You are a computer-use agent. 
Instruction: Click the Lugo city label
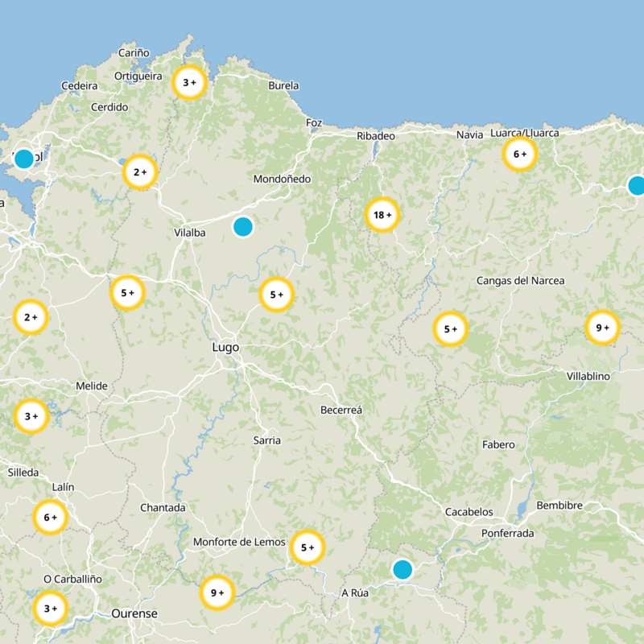(225, 348)
